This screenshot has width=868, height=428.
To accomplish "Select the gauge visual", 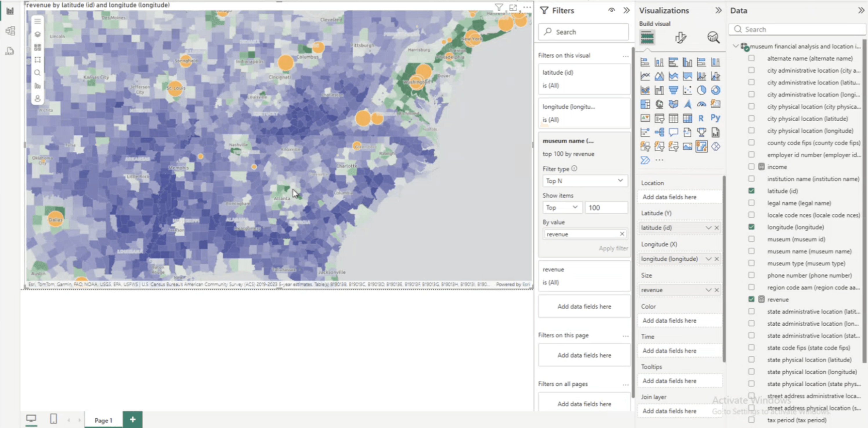I will 702,105.
